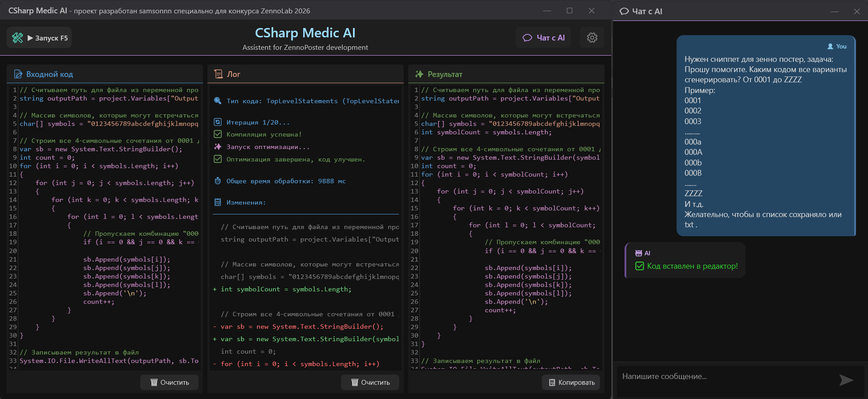
Task: Click the send message arrow icon
Action: point(846,379)
